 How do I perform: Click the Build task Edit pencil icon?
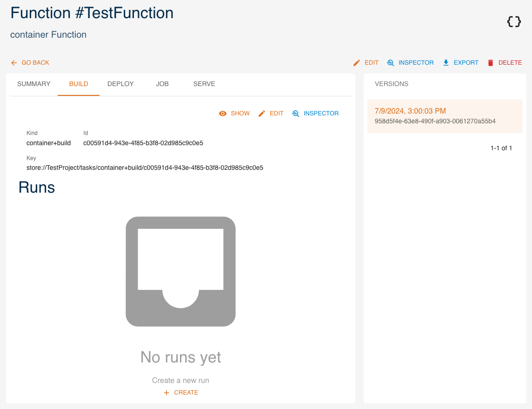pos(262,114)
